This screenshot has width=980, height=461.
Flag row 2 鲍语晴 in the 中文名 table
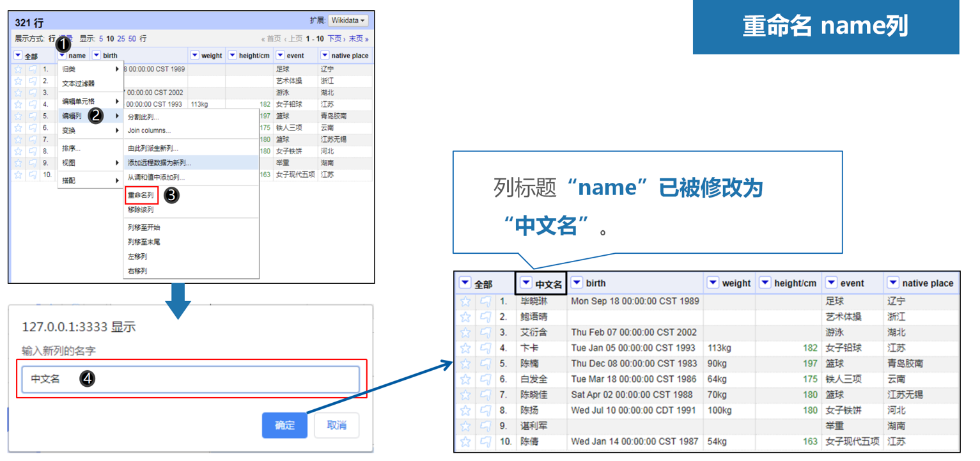[486, 316]
